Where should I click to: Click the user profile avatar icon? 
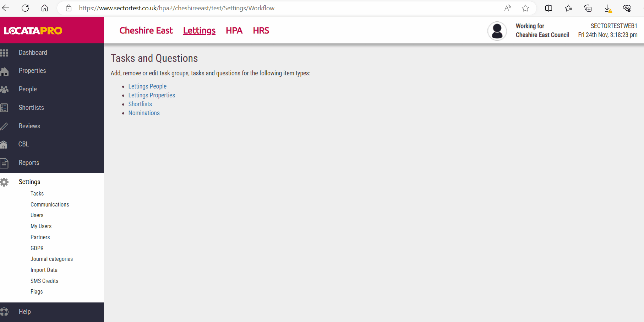tap(497, 31)
